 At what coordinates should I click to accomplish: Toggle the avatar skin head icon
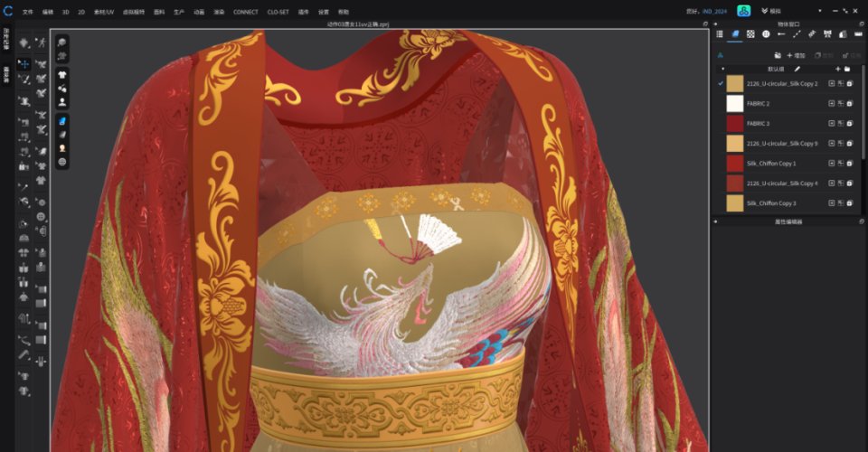[x=62, y=148]
